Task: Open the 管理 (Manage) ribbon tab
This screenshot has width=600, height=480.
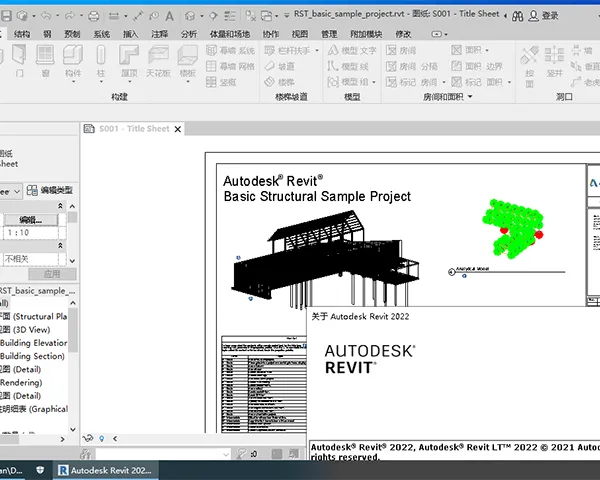Action: [x=329, y=34]
